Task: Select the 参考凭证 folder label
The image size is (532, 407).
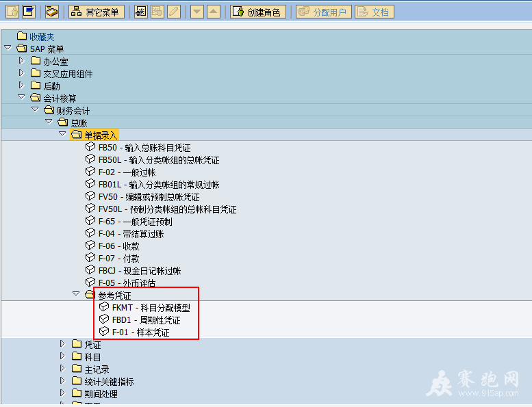Action: tap(114, 296)
